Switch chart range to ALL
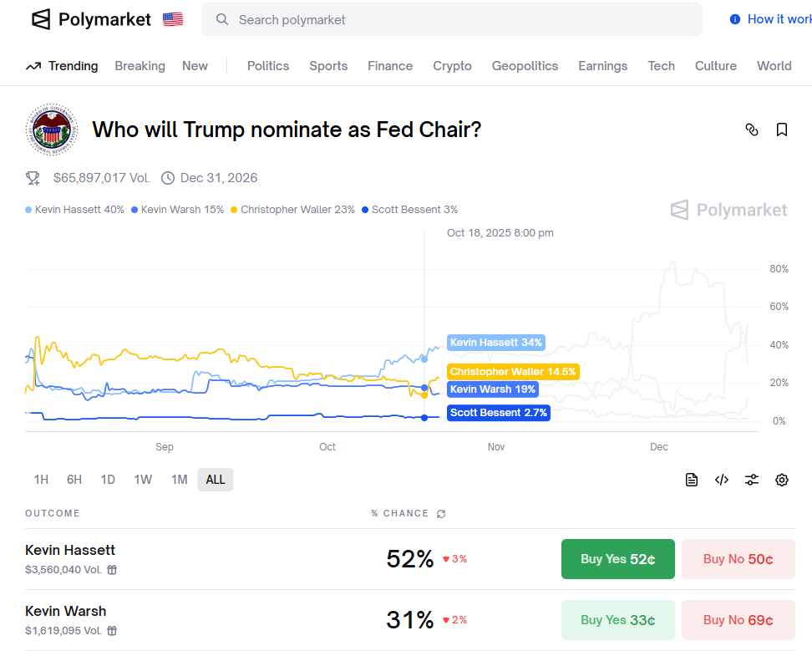The width and height of the screenshot is (812, 651). pos(216,480)
